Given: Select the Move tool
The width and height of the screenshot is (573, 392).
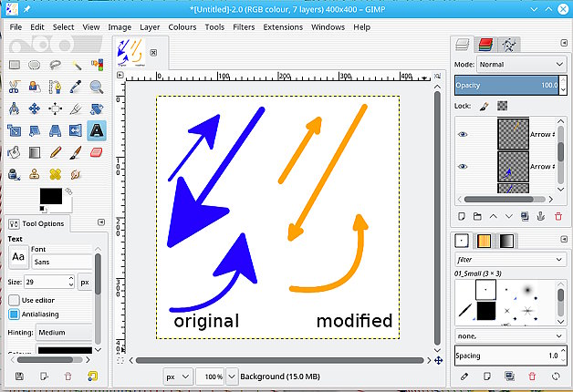Looking at the screenshot, I should [x=35, y=108].
